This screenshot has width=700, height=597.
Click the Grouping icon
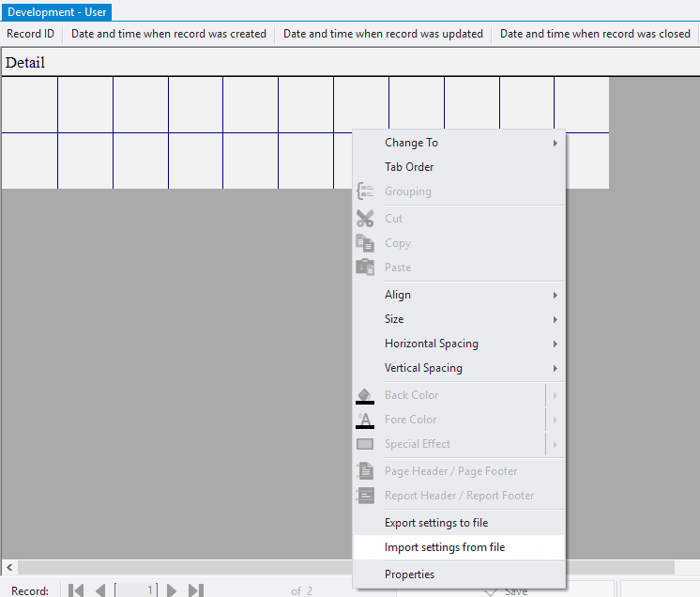coord(365,191)
